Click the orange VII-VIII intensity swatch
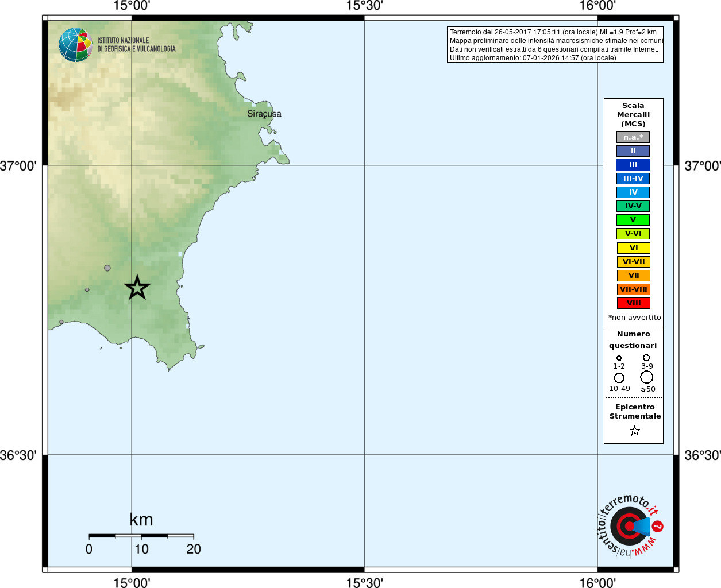 tap(634, 289)
